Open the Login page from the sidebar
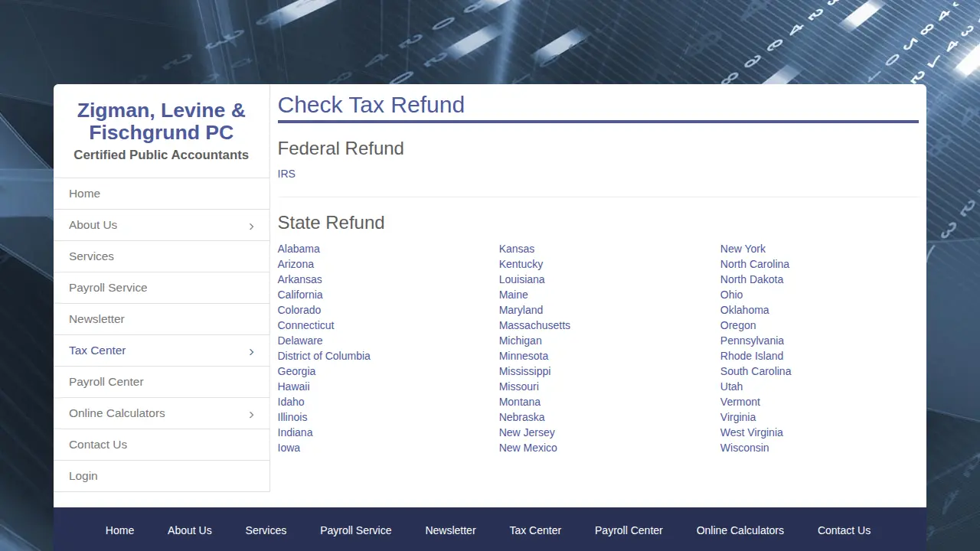 [162, 476]
